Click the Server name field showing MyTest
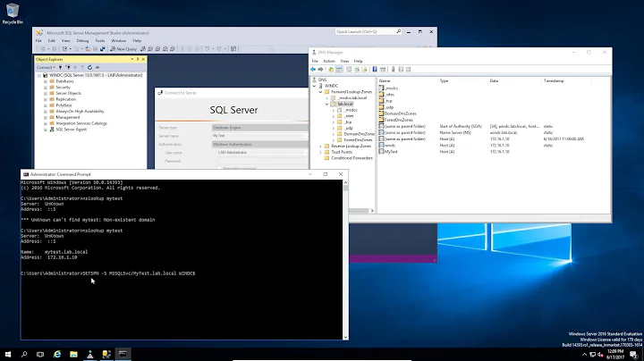The height and width of the screenshot is (361, 644). point(260,136)
